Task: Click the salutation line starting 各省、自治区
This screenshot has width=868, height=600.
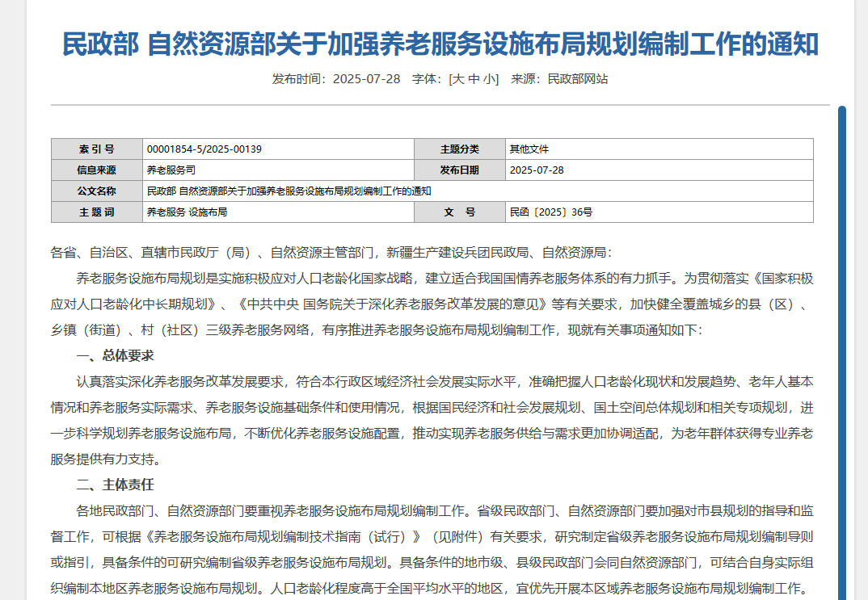Action: point(331,253)
